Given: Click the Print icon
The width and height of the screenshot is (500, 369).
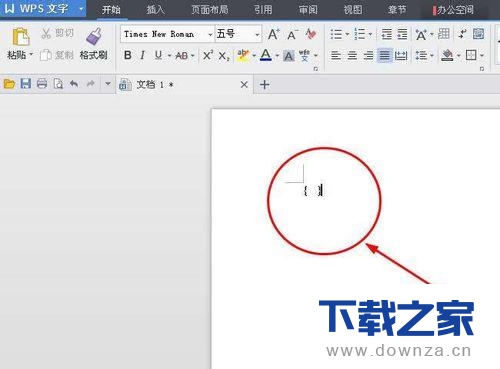Looking at the screenshot, I should pos(42,84).
